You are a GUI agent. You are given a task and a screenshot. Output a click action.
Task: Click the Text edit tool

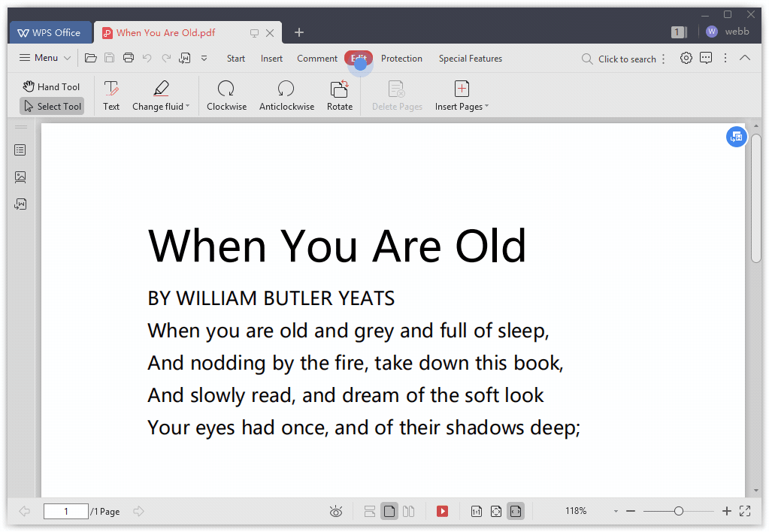(111, 95)
